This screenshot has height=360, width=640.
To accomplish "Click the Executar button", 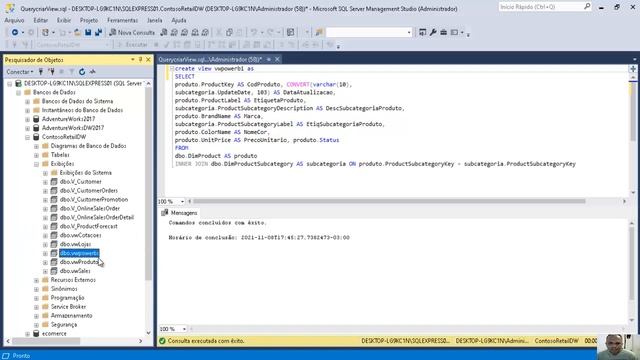I will [x=132, y=44].
